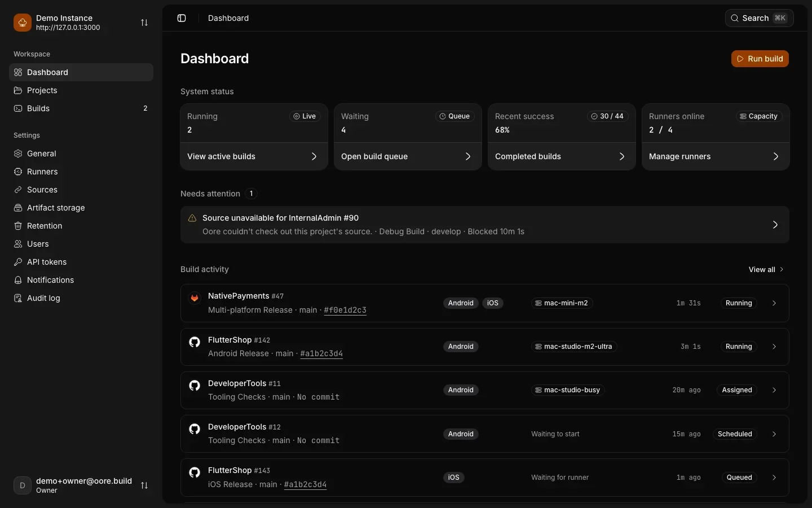
Task: Click the warning triangle icon for InternalAdmin
Action: coord(192,218)
